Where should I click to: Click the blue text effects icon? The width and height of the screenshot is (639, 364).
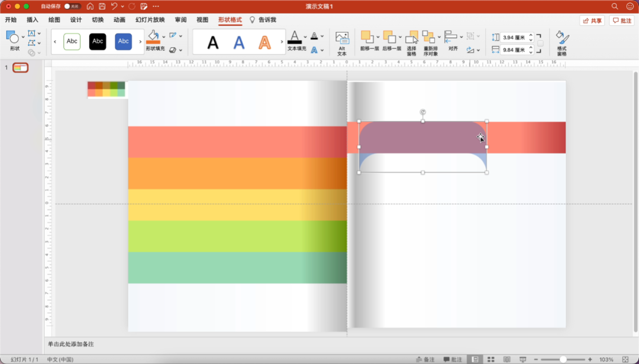(314, 50)
